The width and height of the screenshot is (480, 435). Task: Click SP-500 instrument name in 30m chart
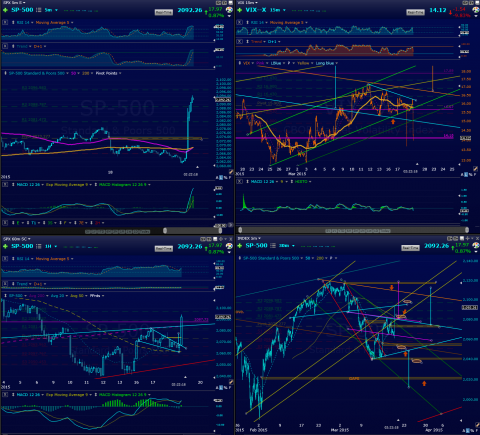point(256,246)
